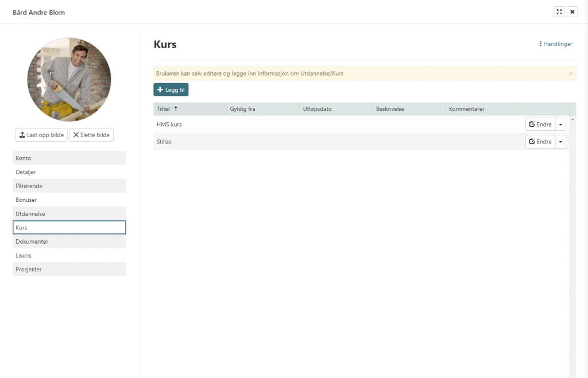Click Endre for HMS kurs row
This screenshot has width=588, height=378.
click(540, 124)
